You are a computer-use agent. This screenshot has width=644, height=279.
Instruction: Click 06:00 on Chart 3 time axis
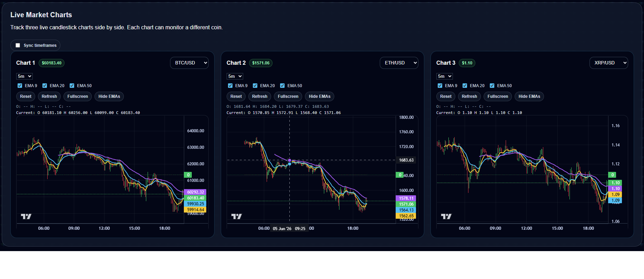point(464,228)
